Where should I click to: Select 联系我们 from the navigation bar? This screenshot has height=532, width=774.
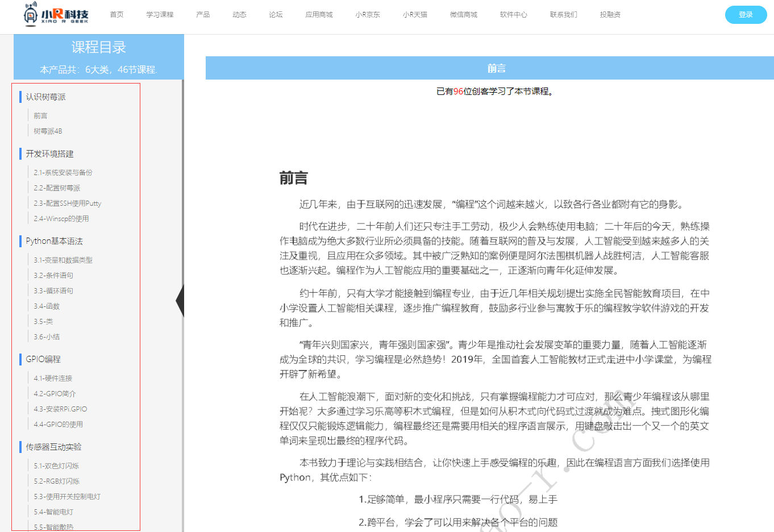[x=563, y=15]
